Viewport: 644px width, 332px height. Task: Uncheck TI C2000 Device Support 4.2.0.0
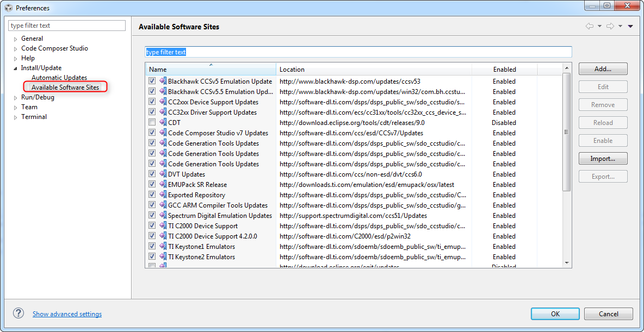click(152, 236)
